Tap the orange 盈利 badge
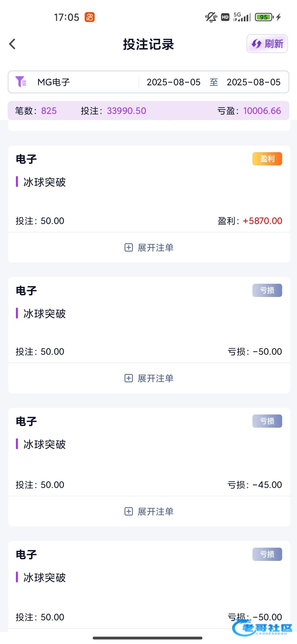Screen dimensions: 297x644 pos(267,159)
